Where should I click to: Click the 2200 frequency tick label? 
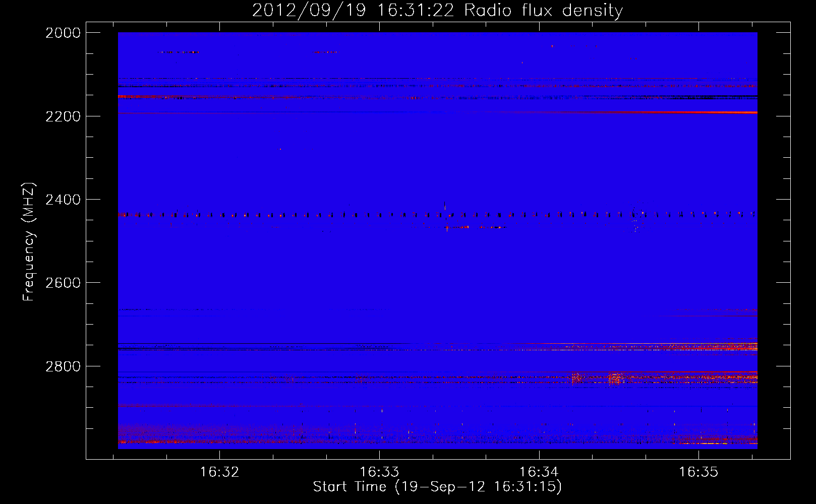63,116
